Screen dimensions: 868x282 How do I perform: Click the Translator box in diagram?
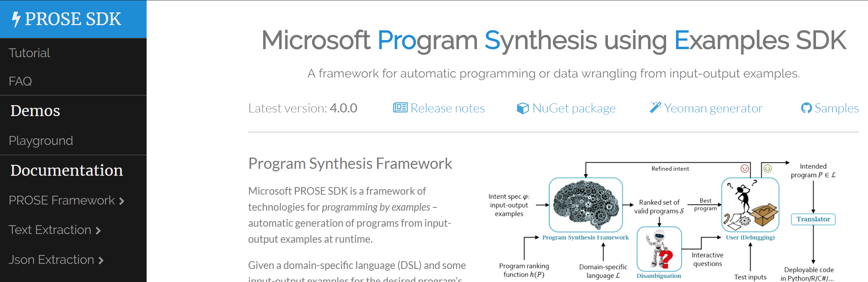point(813,219)
